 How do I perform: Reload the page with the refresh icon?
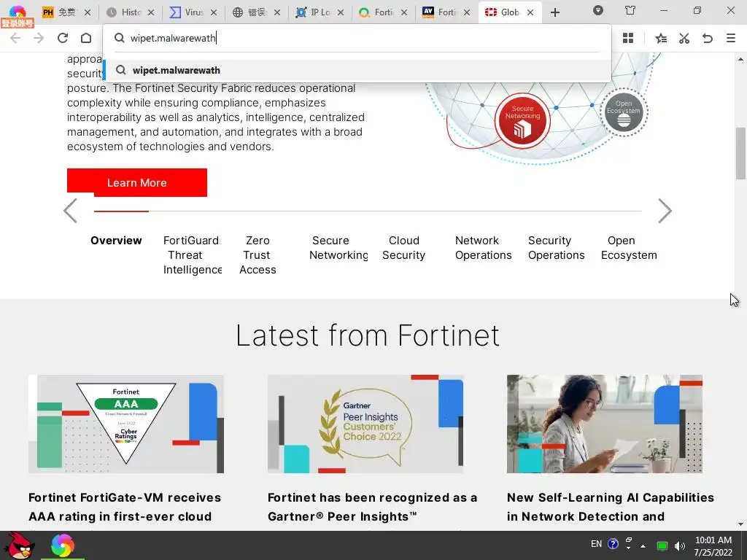(63, 38)
